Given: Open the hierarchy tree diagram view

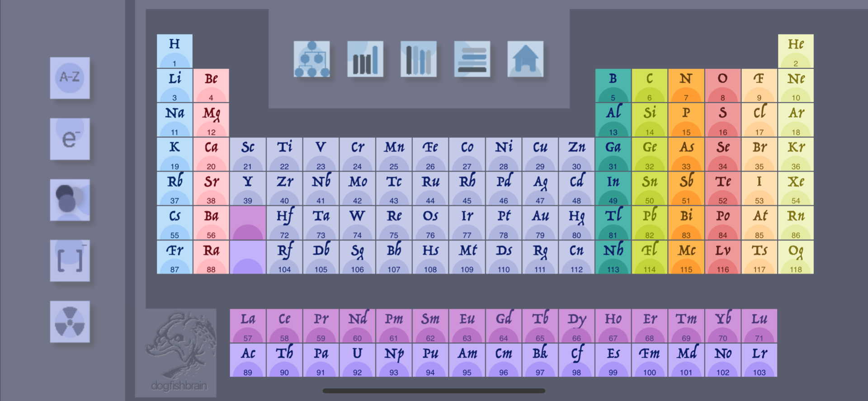Looking at the screenshot, I should coord(311,59).
